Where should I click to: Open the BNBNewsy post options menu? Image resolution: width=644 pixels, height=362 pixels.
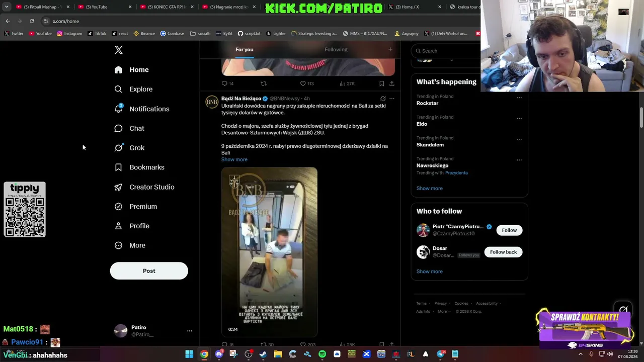tap(392, 99)
